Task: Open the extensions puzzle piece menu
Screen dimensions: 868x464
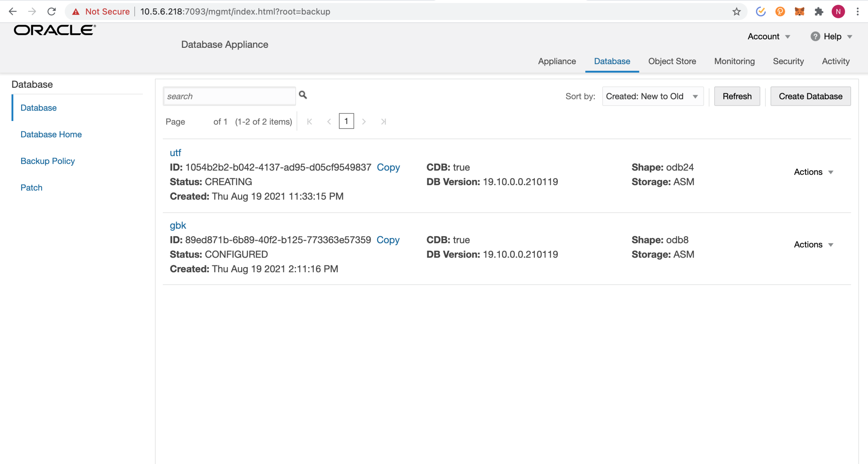Action: coord(819,12)
